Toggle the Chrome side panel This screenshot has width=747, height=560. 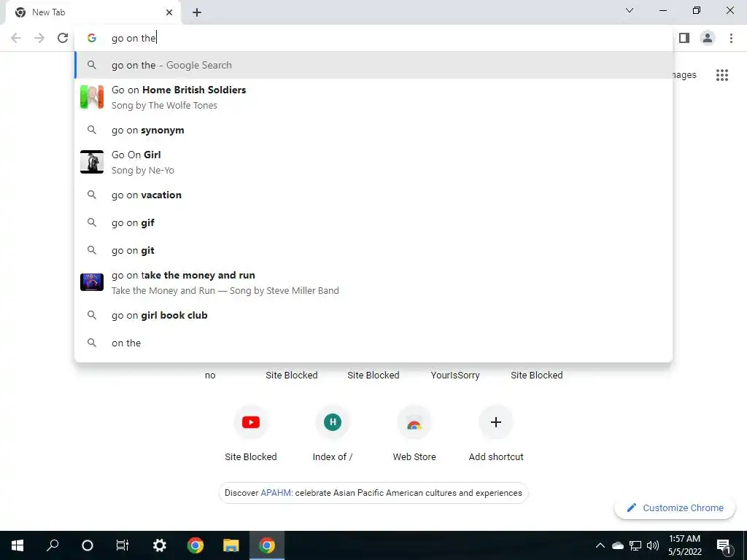click(x=684, y=38)
